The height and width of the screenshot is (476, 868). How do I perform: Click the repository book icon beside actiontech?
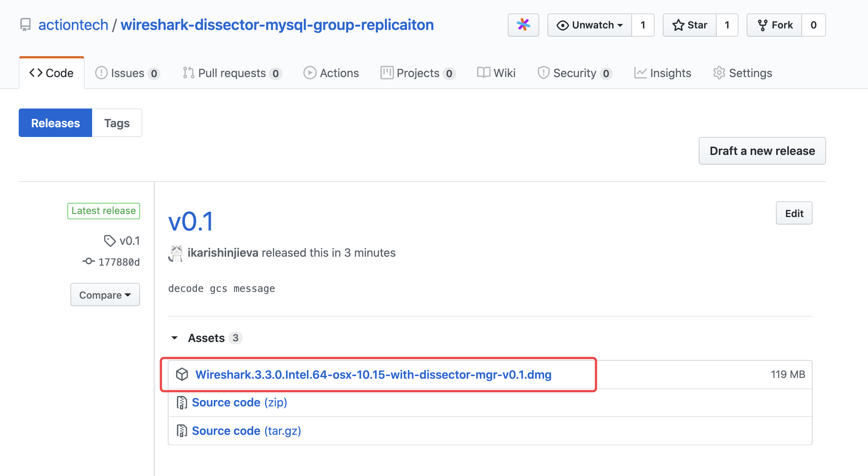pyautogui.click(x=25, y=25)
